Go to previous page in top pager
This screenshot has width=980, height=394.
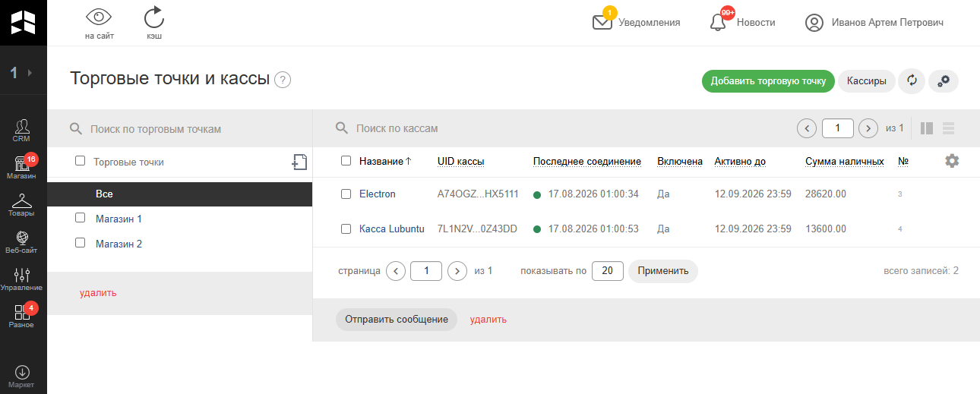(807, 128)
